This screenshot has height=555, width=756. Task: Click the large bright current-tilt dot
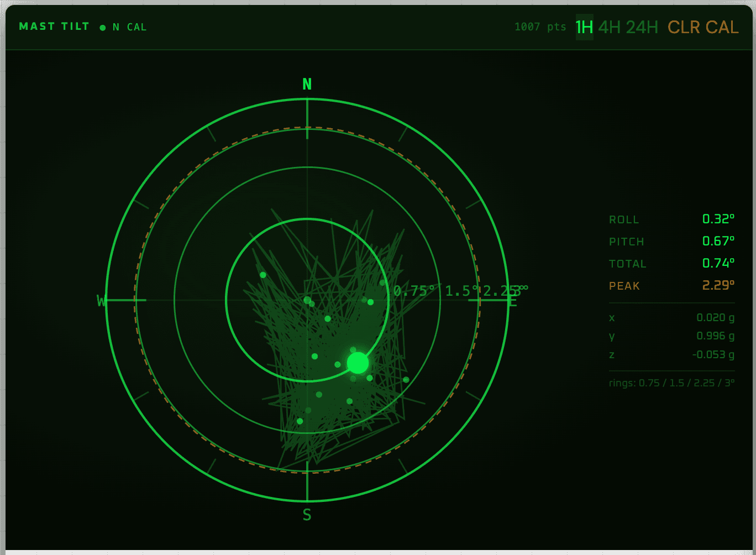358,363
